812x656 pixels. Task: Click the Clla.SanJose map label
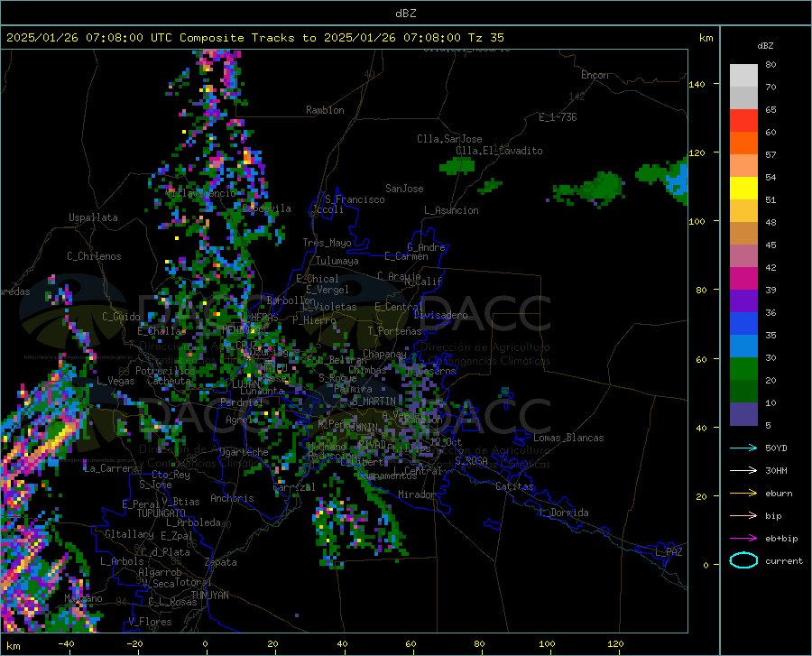tap(449, 139)
